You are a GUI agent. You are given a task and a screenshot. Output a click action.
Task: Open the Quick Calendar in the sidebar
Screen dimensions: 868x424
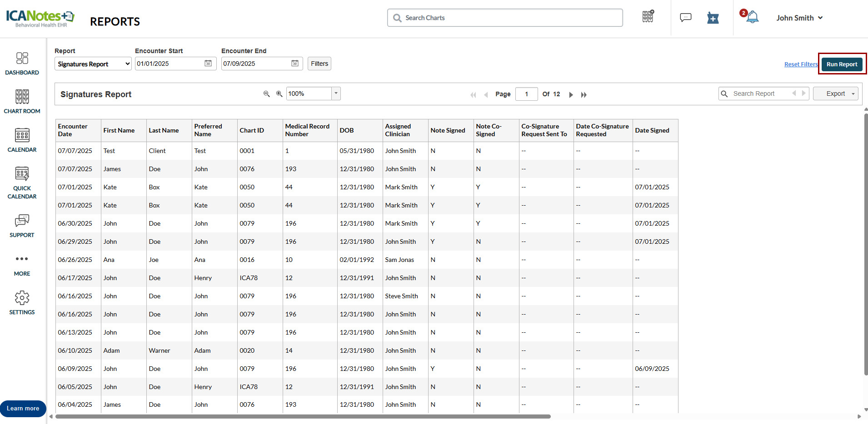click(x=22, y=182)
